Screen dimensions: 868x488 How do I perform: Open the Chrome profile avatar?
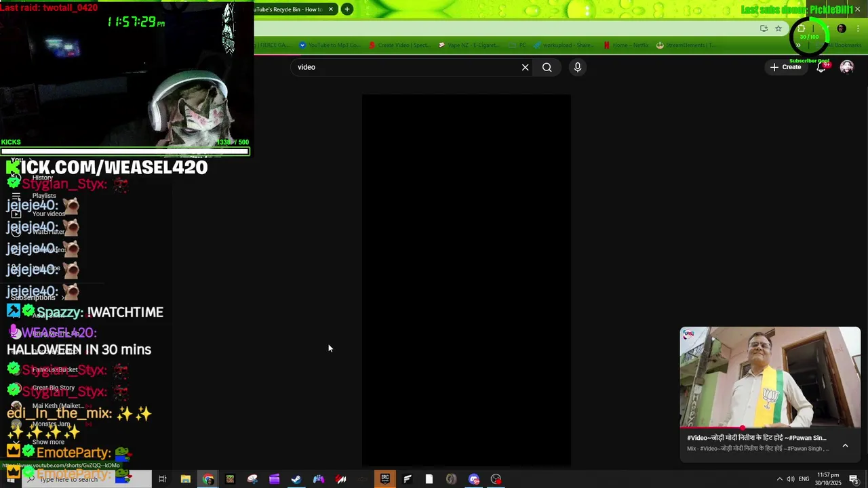[x=842, y=28]
